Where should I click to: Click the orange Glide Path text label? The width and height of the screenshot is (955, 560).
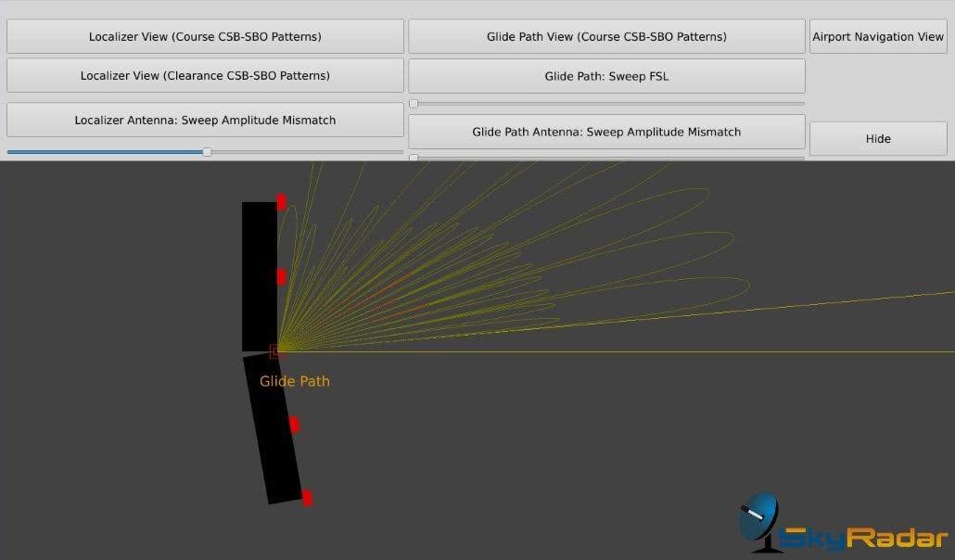coord(294,381)
